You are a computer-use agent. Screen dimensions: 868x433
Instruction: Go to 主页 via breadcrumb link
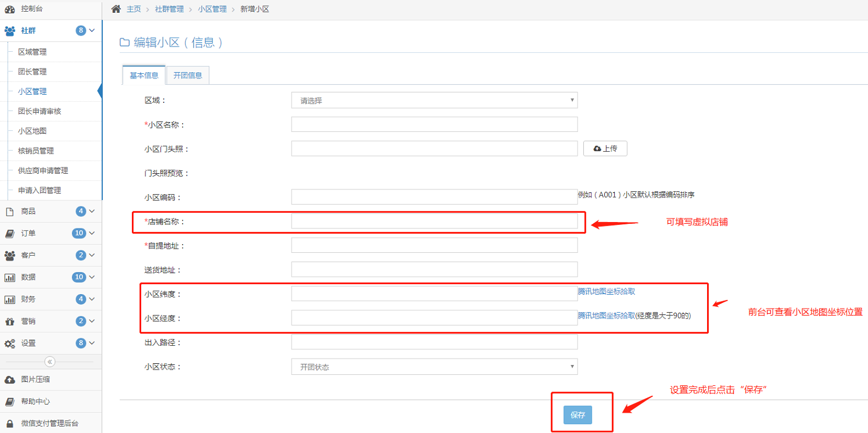tap(134, 9)
